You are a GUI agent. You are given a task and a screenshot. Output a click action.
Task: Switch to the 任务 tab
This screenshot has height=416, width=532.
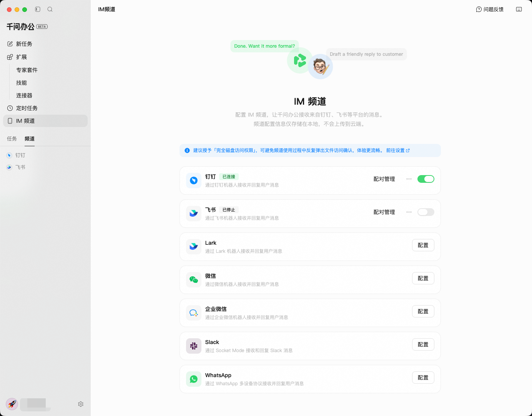pos(12,139)
